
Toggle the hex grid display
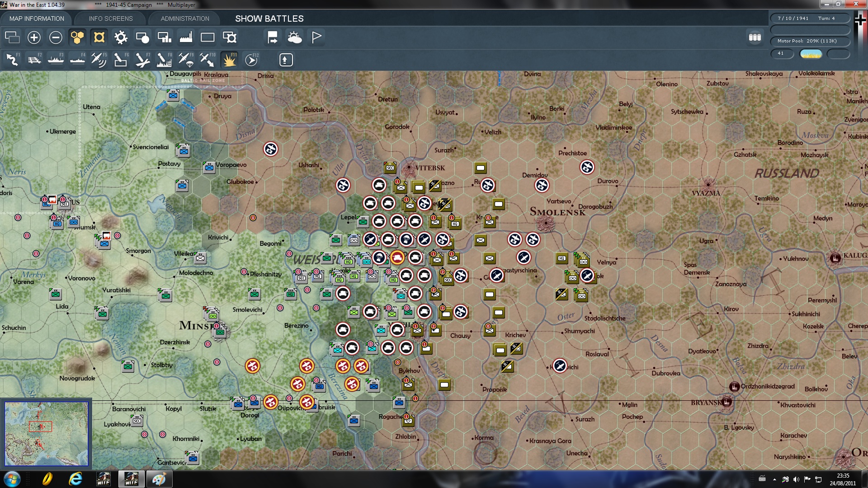point(77,38)
